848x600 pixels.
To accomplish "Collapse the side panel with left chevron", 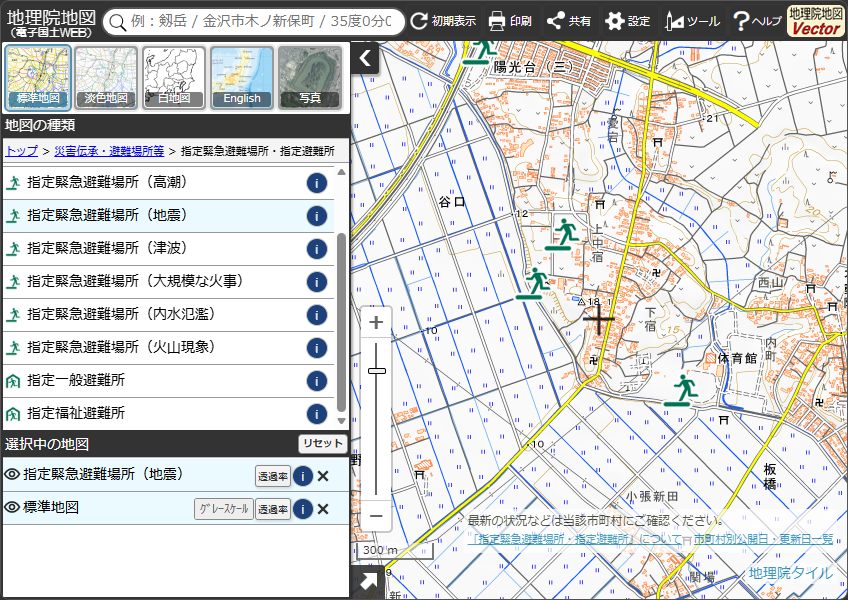I will (365, 58).
